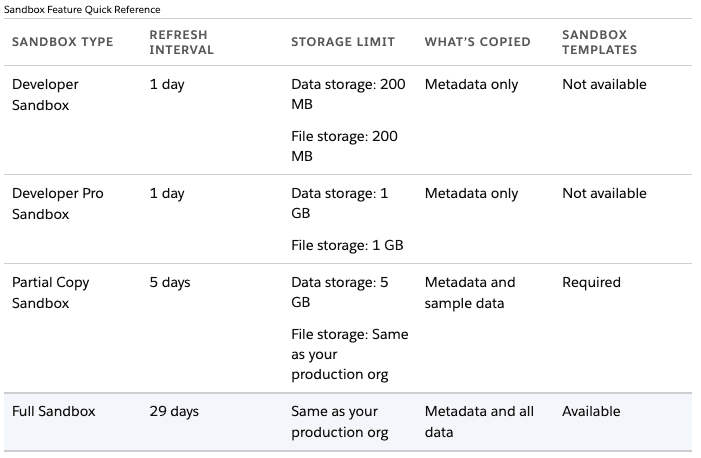Select 'Data storage: 200 MB' text

[348, 94]
